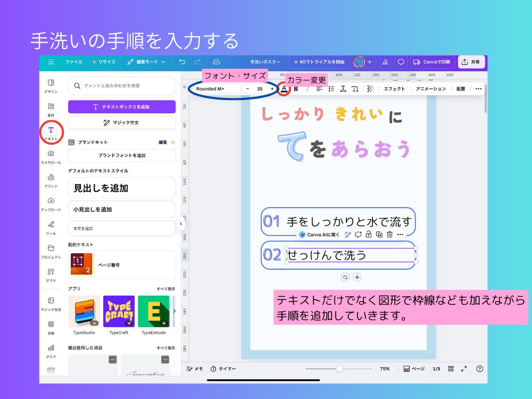The height and width of the screenshot is (399, 532).
Task: Click the 共有 button
Action: (473, 62)
